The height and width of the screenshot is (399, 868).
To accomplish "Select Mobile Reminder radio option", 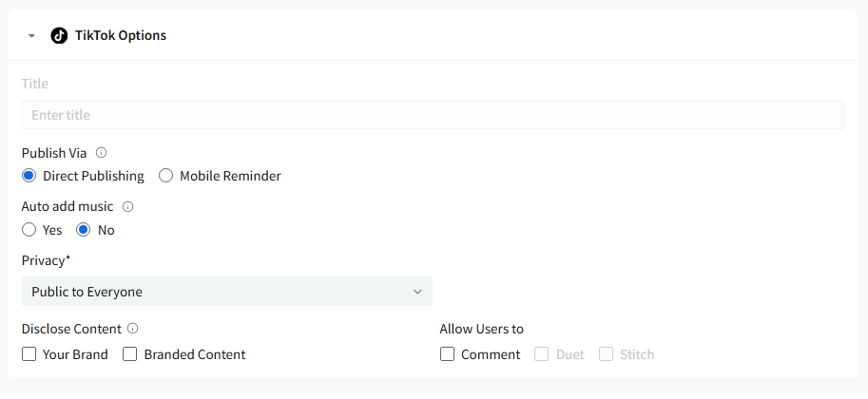I will click(166, 176).
